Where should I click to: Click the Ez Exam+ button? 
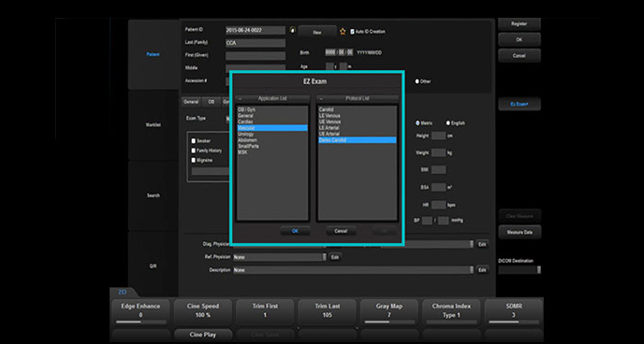click(520, 104)
